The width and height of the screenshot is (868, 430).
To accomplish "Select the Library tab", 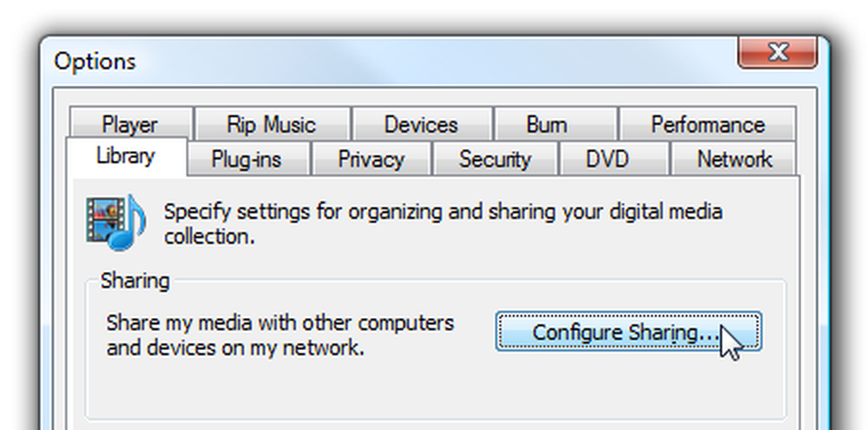I will [x=126, y=156].
